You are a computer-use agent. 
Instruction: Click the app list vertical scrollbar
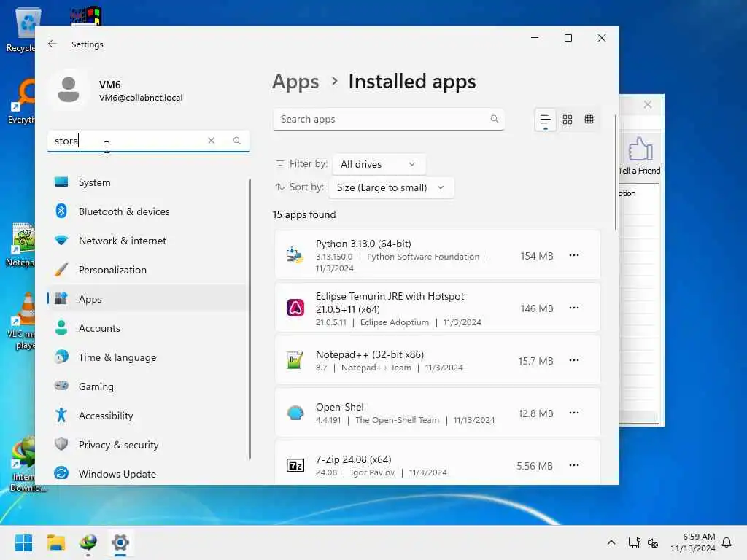pyautogui.click(x=615, y=172)
